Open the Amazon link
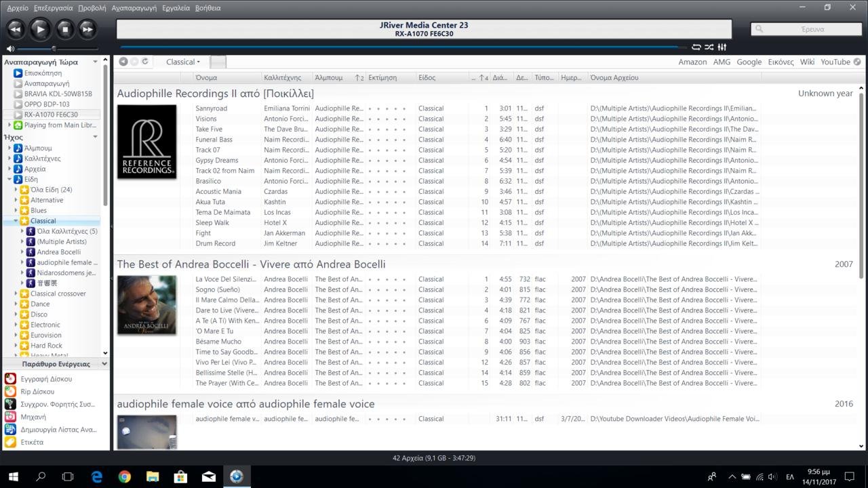This screenshot has width=868, height=488. [692, 62]
